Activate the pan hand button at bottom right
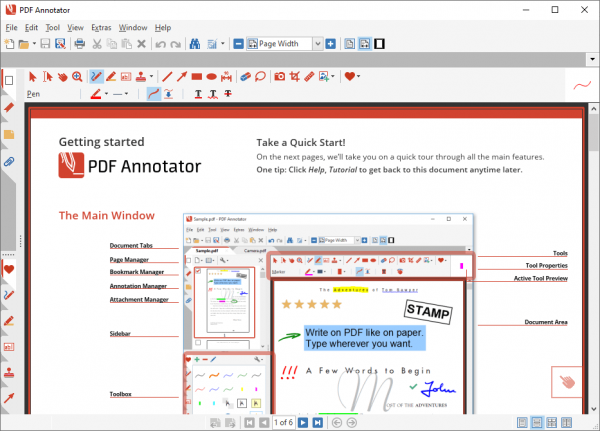 pyautogui.click(x=566, y=381)
